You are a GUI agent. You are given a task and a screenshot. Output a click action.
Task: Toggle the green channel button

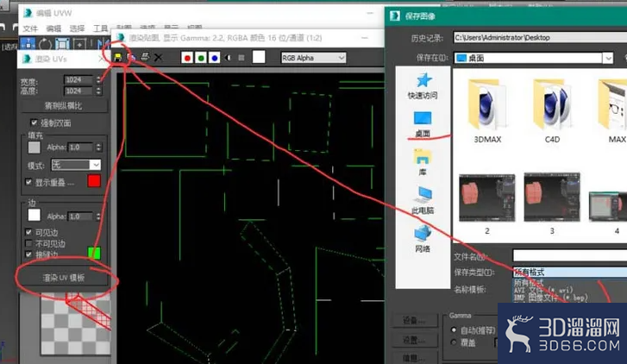pos(201,58)
